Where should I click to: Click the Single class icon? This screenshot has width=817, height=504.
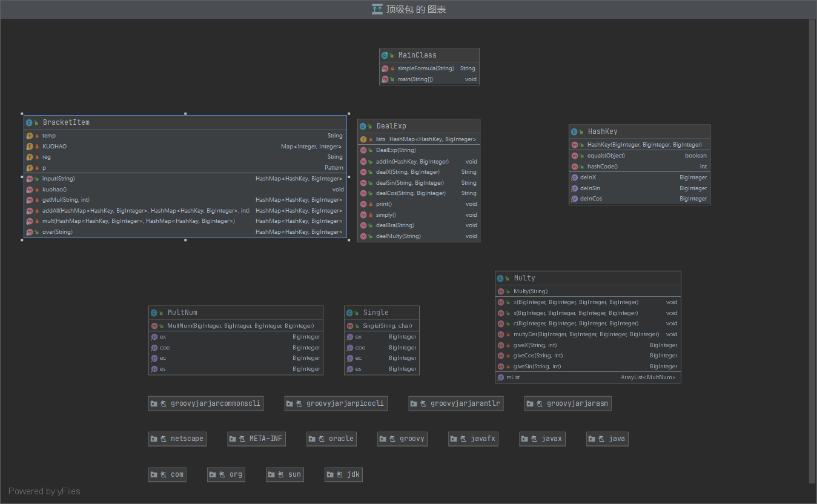(349, 313)
